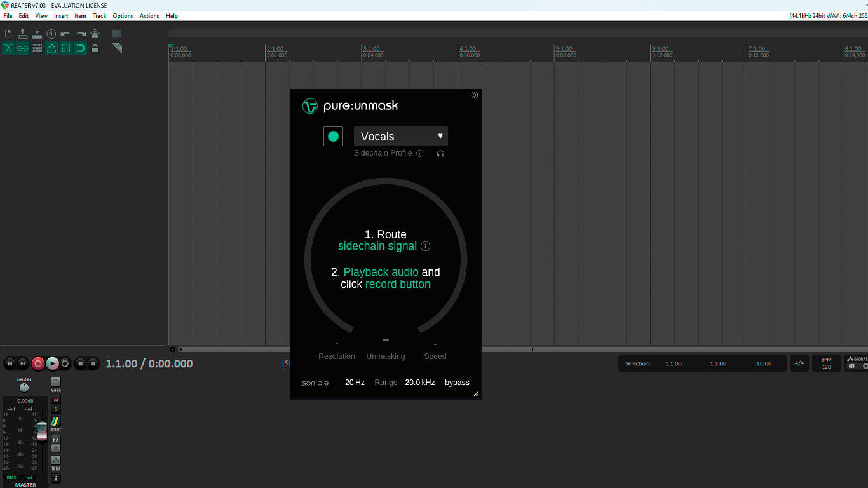Click the 1.1.00 / 0:00.000 time display
The image size is (868, 488).
(x=149, y=363)
